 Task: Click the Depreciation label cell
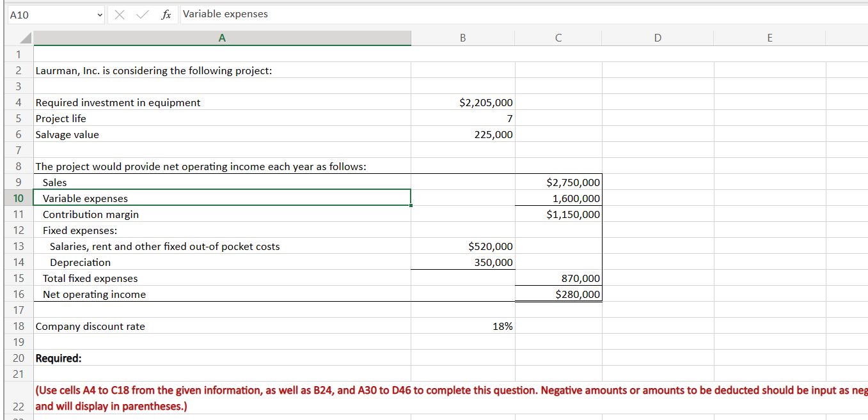click(x=222, y=262)
